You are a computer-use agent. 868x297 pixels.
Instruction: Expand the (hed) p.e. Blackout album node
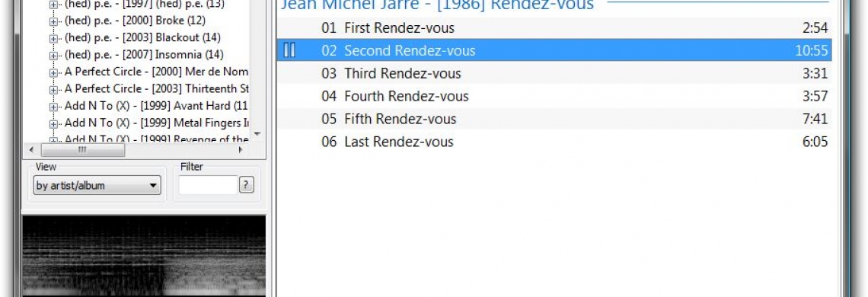tap(54, 38)
